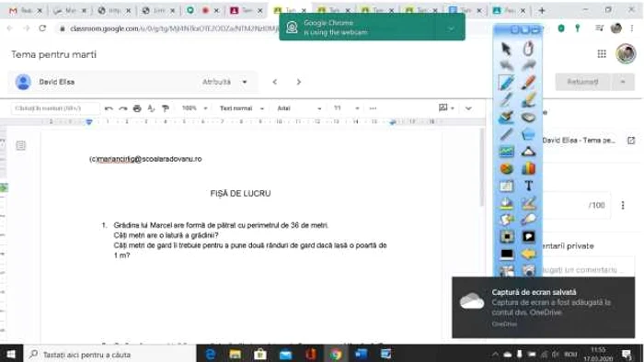Click the grade input field before /100
The width and height of the screenshot is (644, 362).
(x=567, y=205)
